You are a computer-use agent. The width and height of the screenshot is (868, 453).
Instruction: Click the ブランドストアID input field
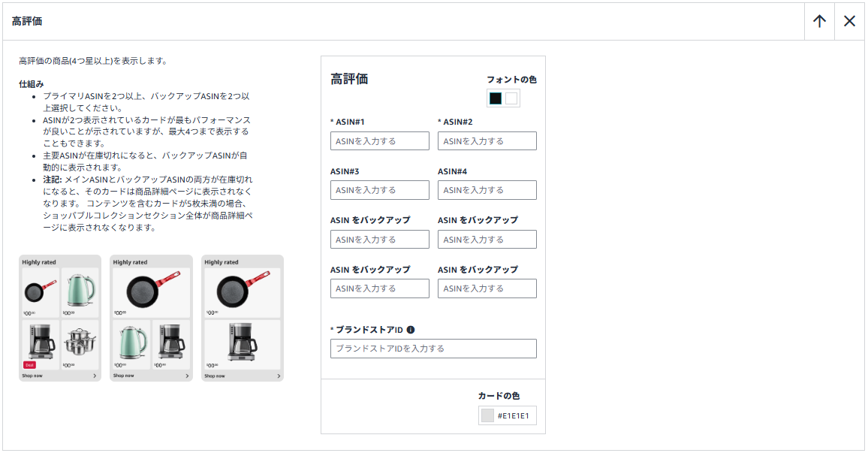(x=433, y=349)
